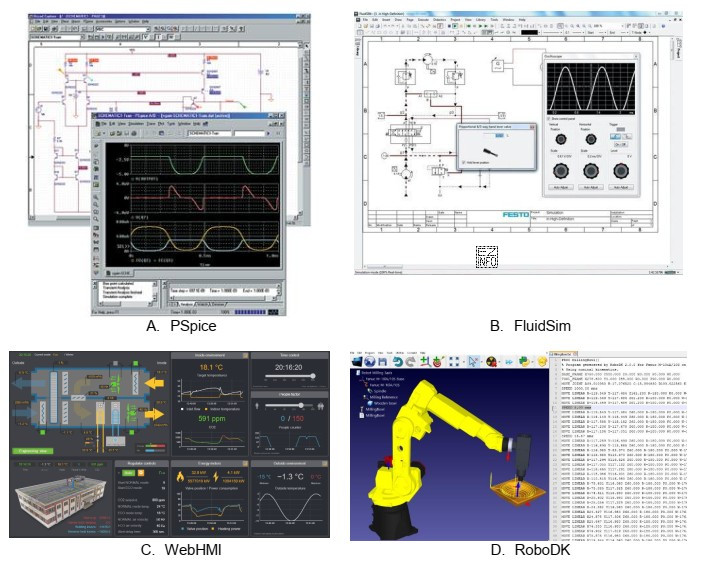This screenshot has height=571, width=704.
Task: Expand the Inside environment panel icon in WebHMI
Action: [245, 356]
